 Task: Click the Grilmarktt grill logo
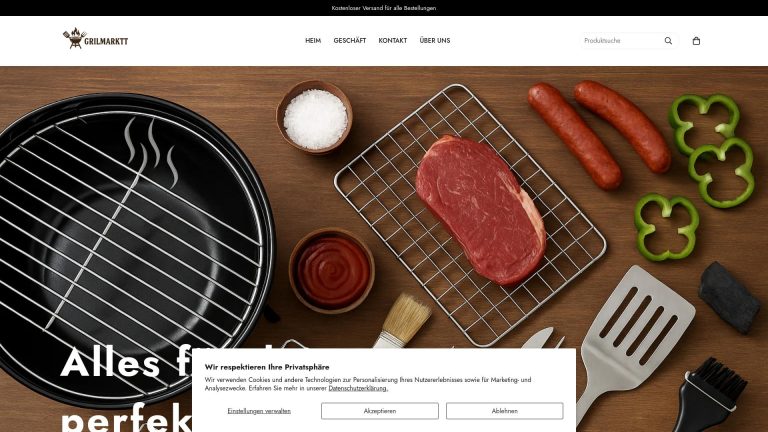click(96, 38)
